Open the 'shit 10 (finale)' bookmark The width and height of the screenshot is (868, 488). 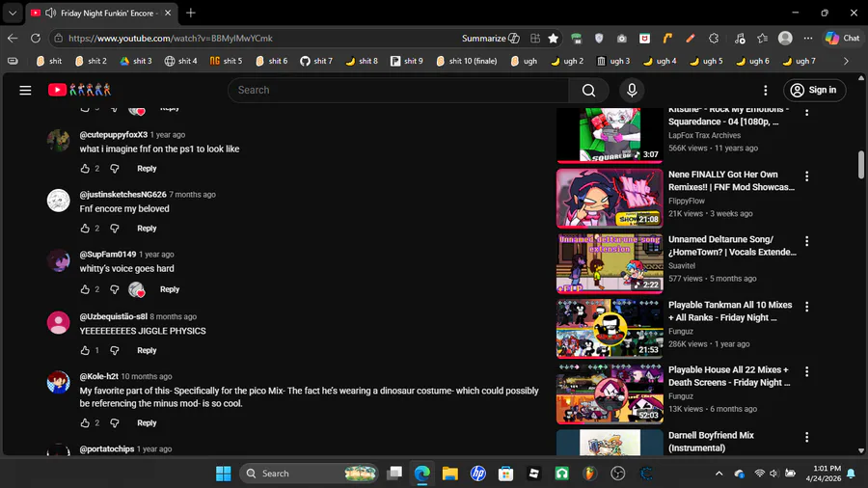coord(466,62)
